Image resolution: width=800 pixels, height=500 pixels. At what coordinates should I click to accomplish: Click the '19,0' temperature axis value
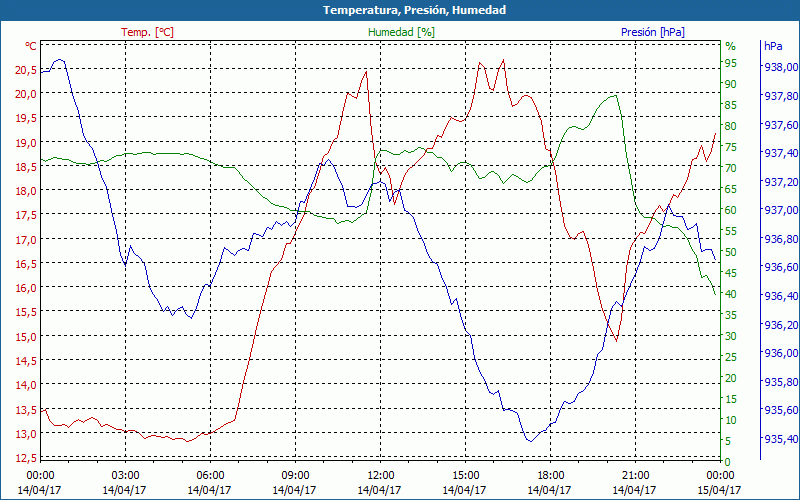pyautogui.click(x=26, y=142)
